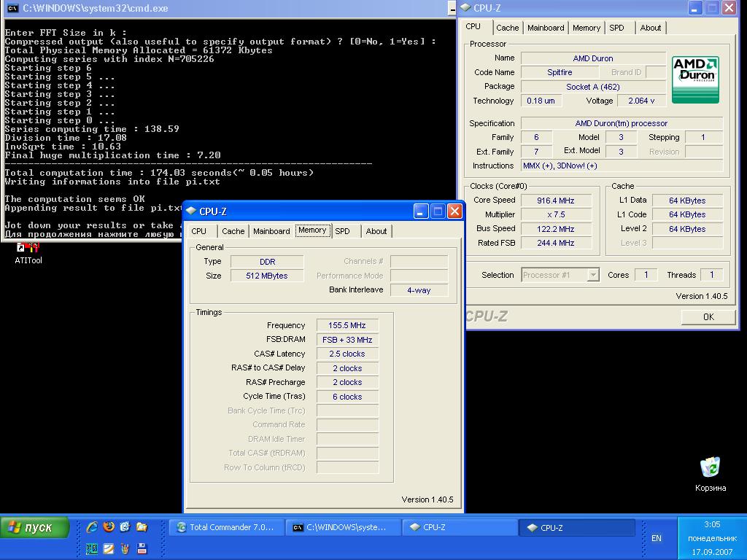Switch to cmd.exe taskbar button
Viewport: 747px width, 560px height.
tap(343, 527)
